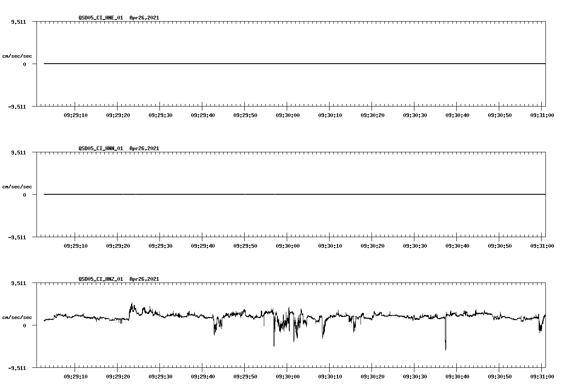Click the 09:29:40 tick label on bottom axis
The height and width of the screenshot is (392, 576).
click(x=202, y=375)
